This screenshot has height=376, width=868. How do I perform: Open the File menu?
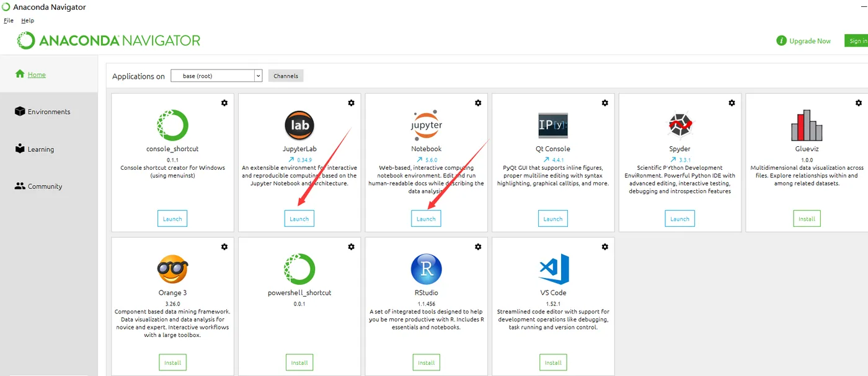pyautogui.click(x=9, y=20)
